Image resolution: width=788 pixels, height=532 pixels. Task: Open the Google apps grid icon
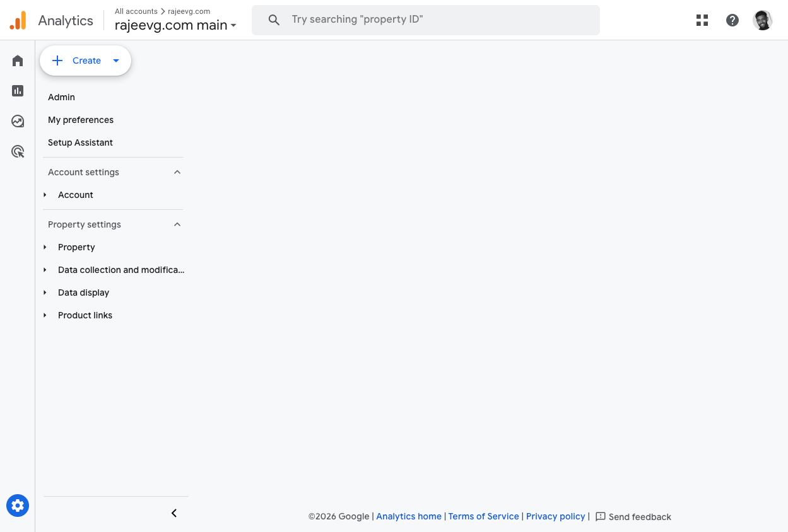tap(702, 20)
